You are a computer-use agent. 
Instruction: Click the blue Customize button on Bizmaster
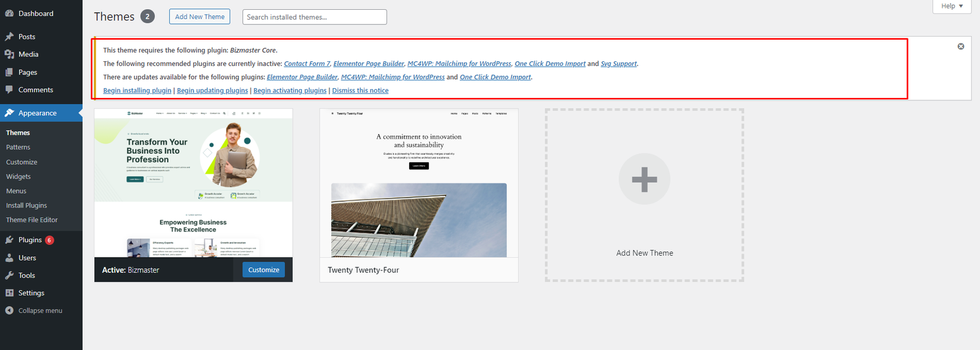click(263, 270)
